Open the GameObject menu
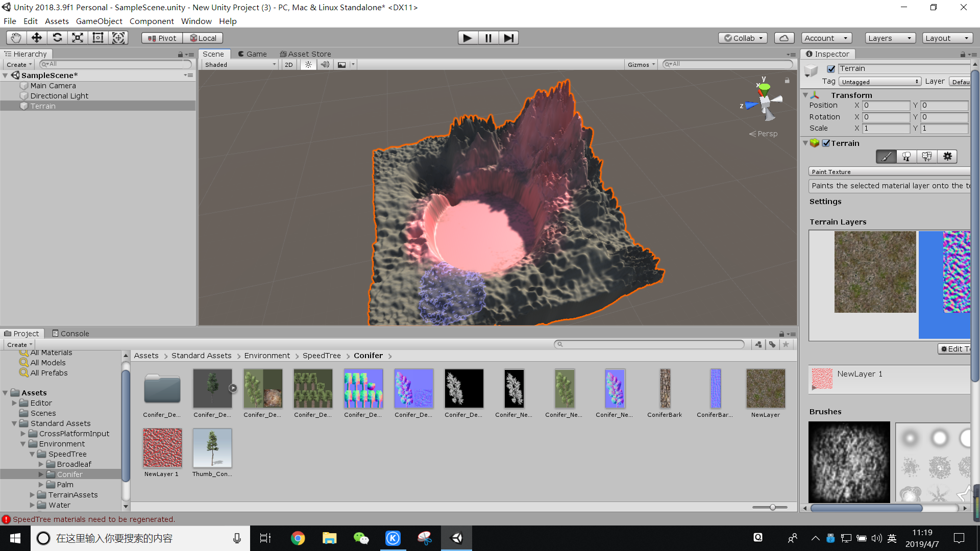 point(99,21)
